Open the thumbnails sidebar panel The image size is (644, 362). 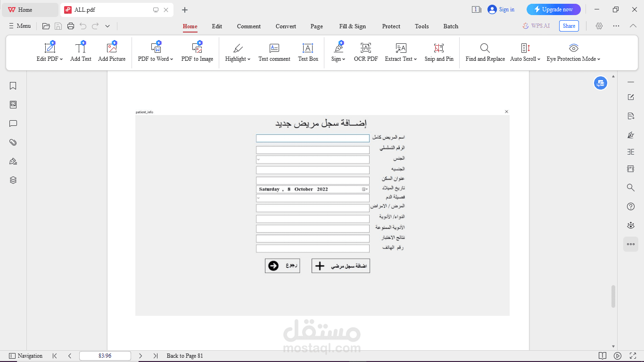tap(13, 105)
